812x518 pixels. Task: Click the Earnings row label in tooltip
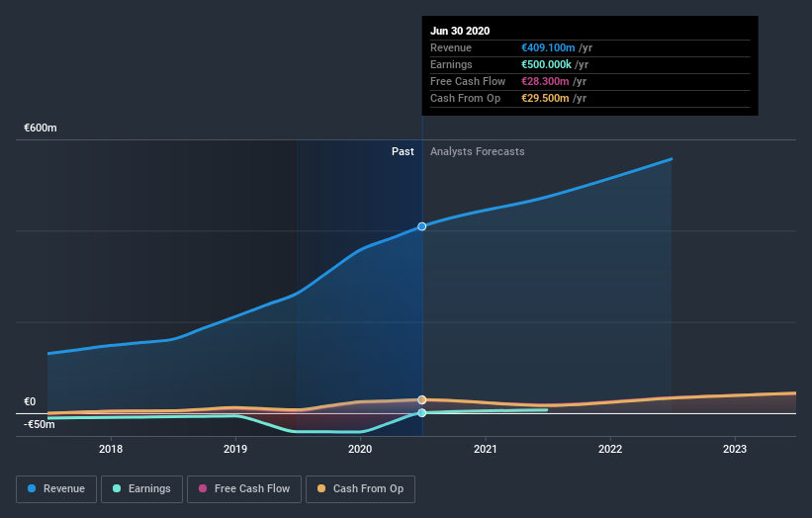click(452, 64)
